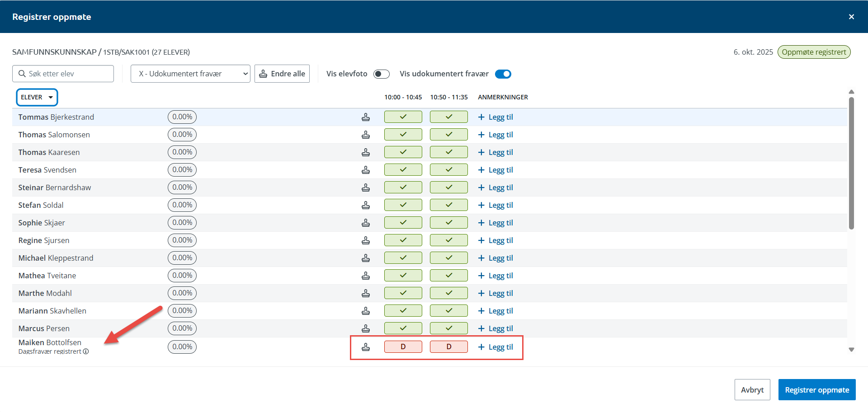Viewport: 868px width, 412px height.
Task: Toggle Stefan Soldal's 10:50 - 11:35 attendance
Action: [449, 205]
